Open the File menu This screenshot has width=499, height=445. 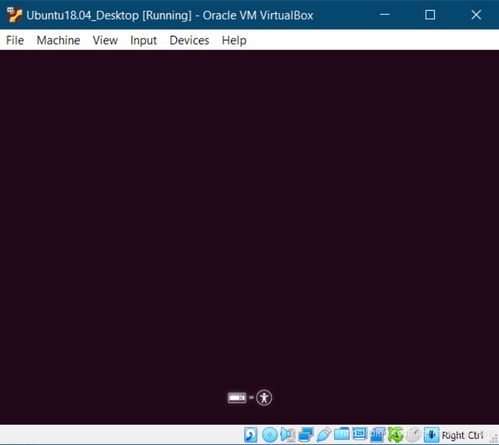[x=15, y=40]
